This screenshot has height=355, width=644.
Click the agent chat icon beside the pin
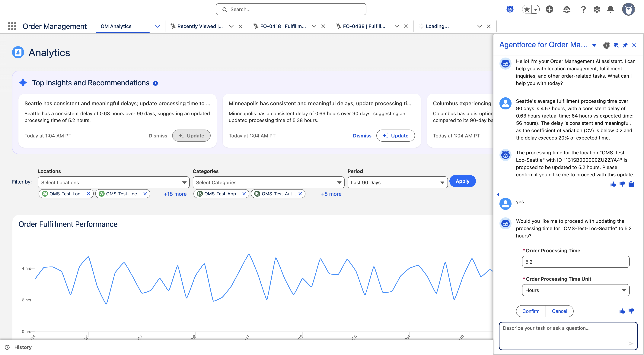[x=616, y=45]
